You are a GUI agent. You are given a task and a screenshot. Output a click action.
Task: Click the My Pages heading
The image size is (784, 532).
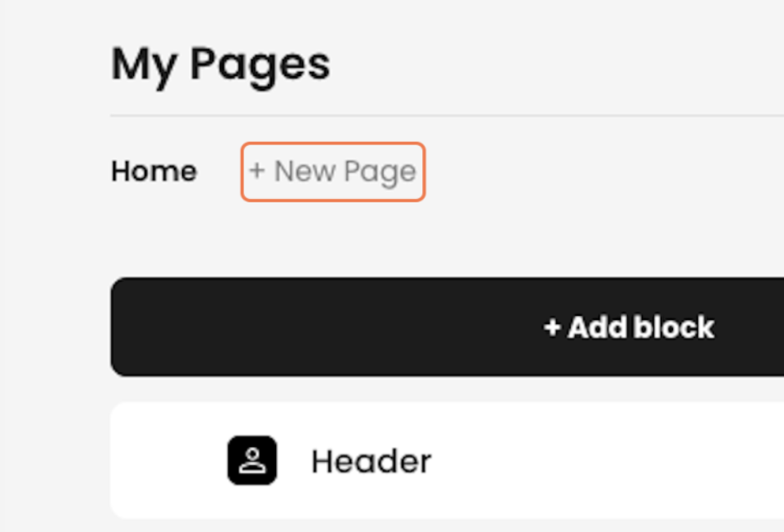[x=220, y=65]
